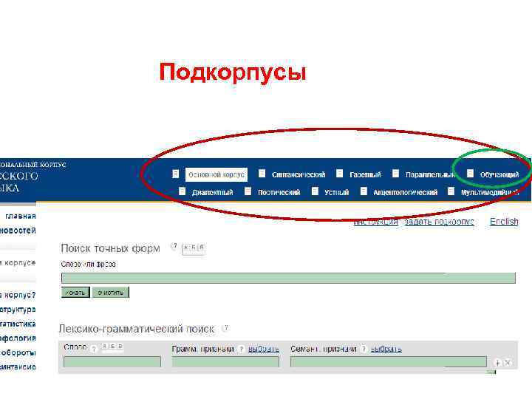Add a search row with the plus button

(497, 363)
